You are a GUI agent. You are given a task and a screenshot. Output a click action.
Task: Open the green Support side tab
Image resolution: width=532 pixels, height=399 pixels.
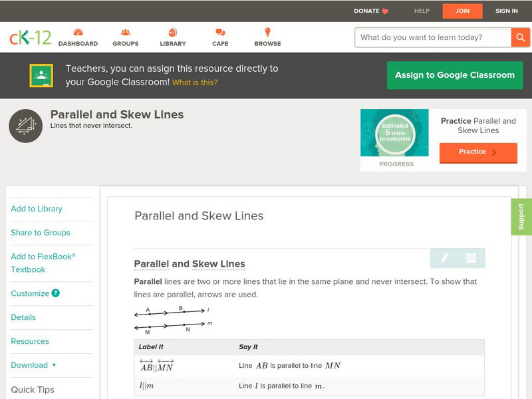tap(521, 217)
